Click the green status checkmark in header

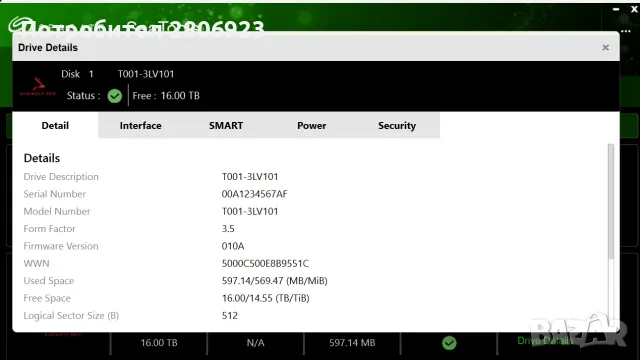tap(115, 96)
